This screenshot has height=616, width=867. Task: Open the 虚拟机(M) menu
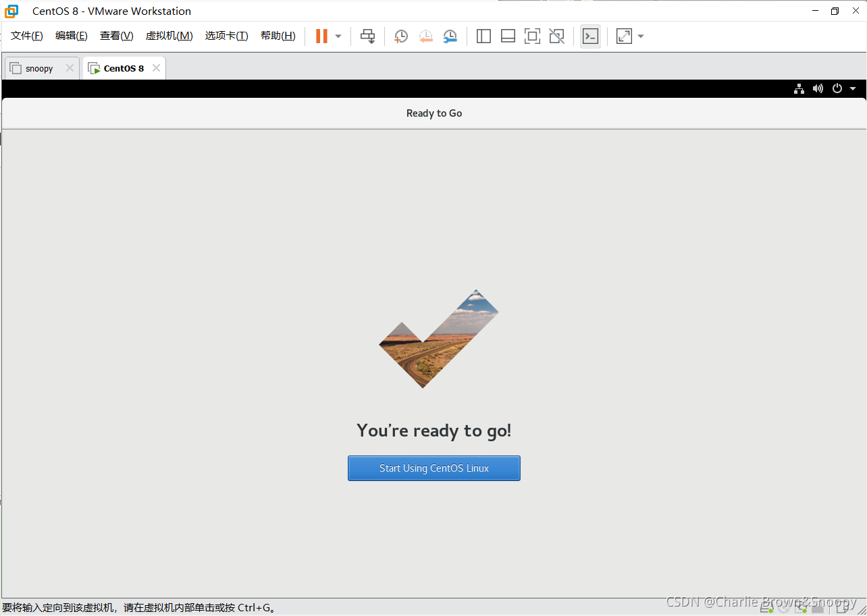169,36
